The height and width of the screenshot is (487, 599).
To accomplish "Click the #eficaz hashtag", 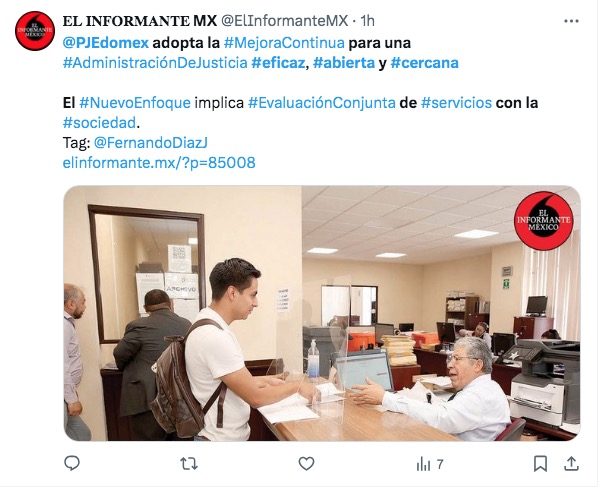I will (x=278, y=63).
